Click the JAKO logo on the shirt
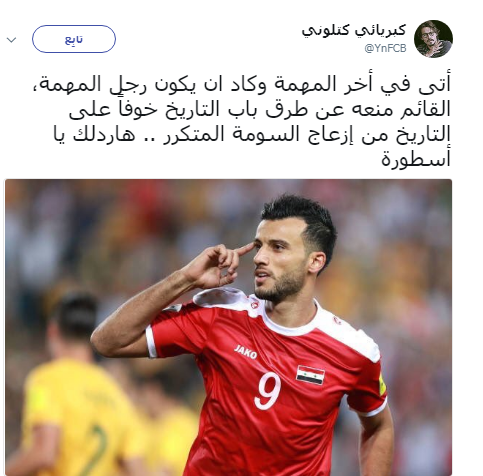 [245, 352]
